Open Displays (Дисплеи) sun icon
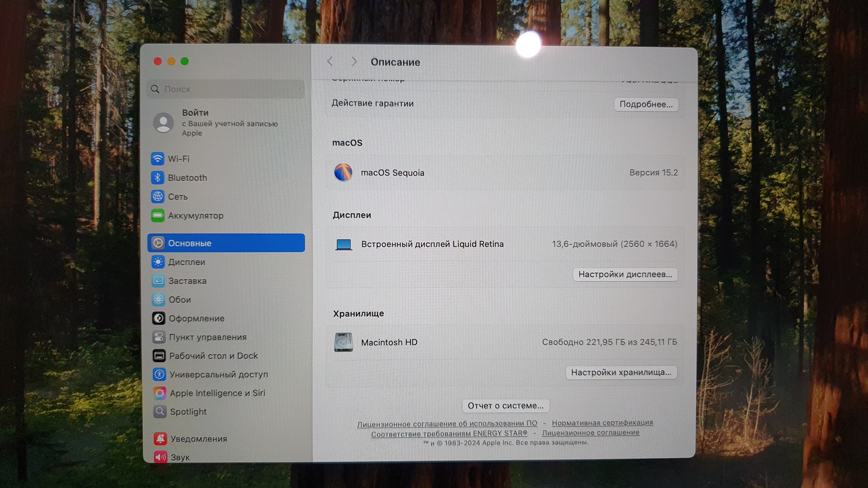 [x=158, y=262]
